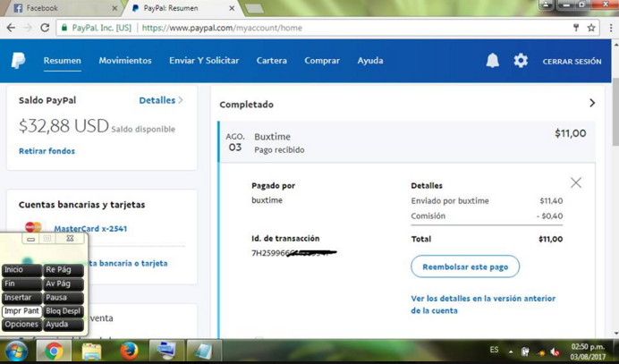Open previous version details link
619x364 pixels.
pyautogui.click(x=483, y=304)
